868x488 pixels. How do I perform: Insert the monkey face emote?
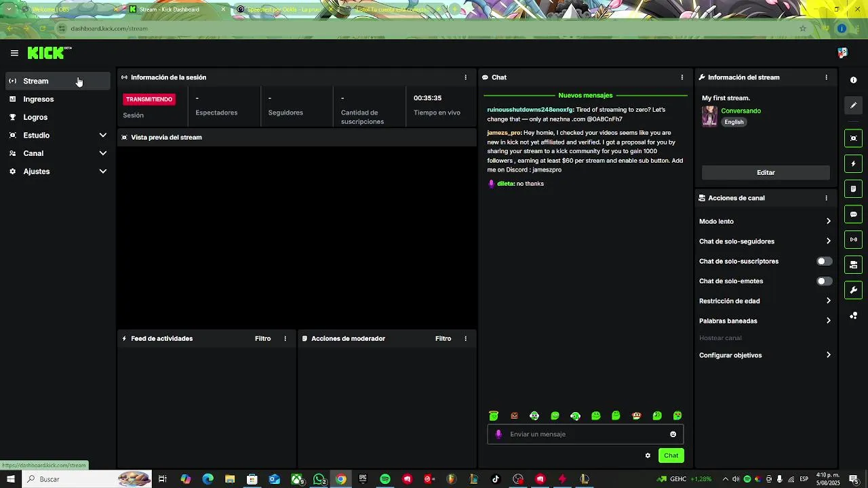tap(636, 415)
